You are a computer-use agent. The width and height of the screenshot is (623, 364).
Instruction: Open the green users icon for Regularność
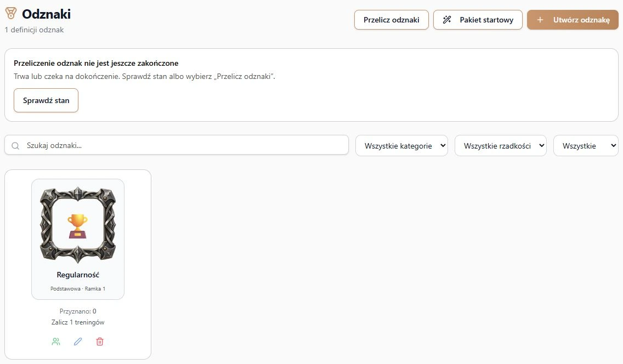click(56, 342)
